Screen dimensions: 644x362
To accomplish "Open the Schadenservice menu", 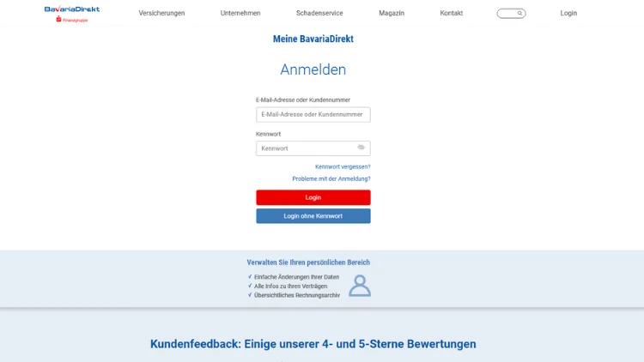I will [319, 13].
